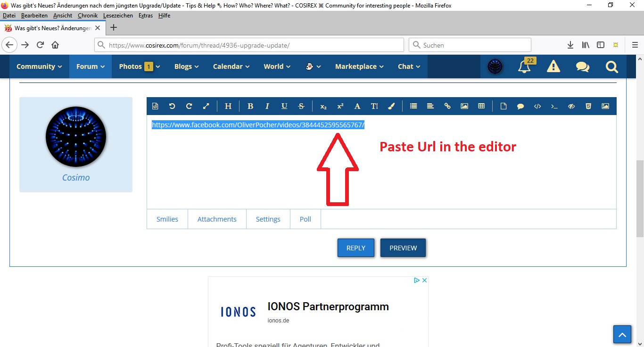Screen dimensions: 644x347
Task: Click the undo icon in editor toolbar
Action: [172, 106]
